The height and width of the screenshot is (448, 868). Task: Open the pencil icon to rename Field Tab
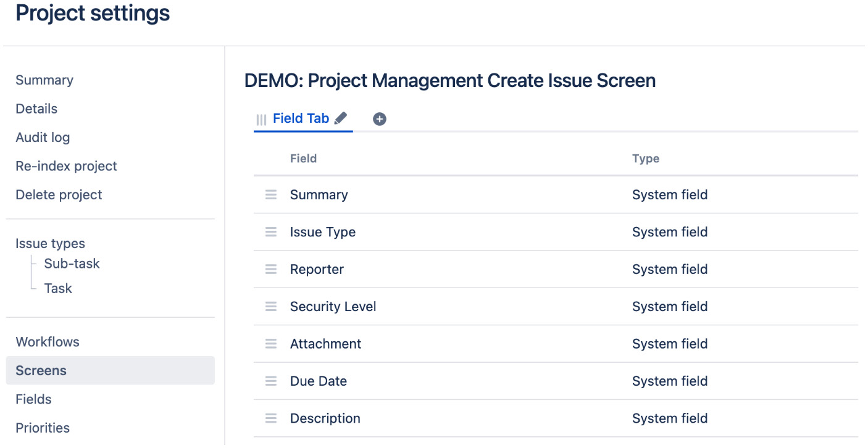click(341, 118)
